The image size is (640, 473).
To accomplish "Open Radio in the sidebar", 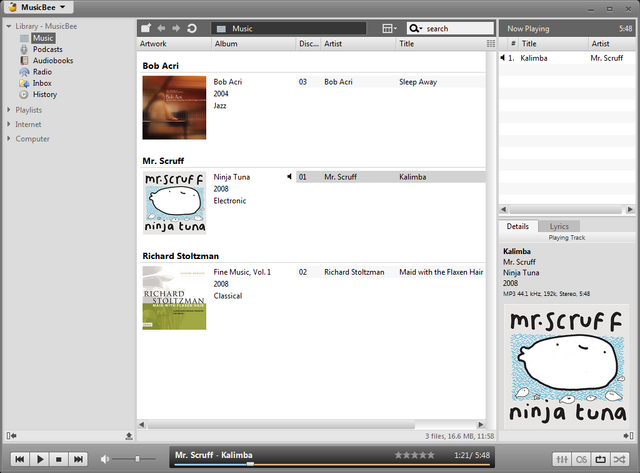I will (x=42, y=72).
